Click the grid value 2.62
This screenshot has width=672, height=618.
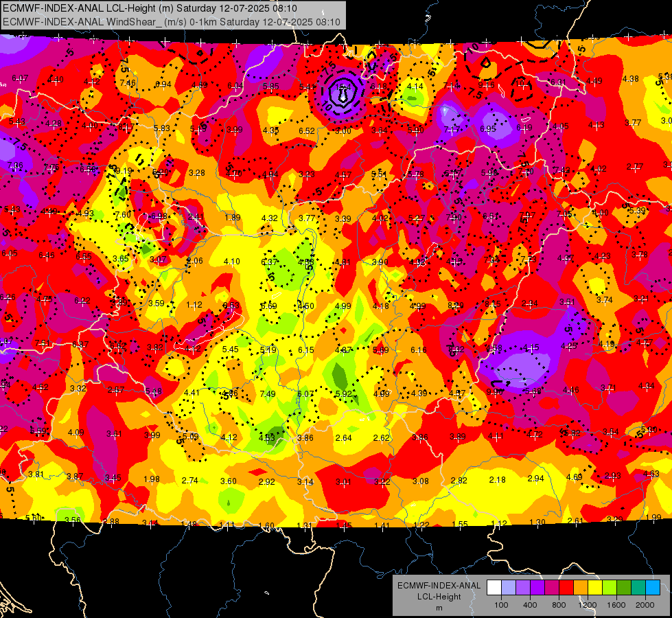click(x=382, y=438)
